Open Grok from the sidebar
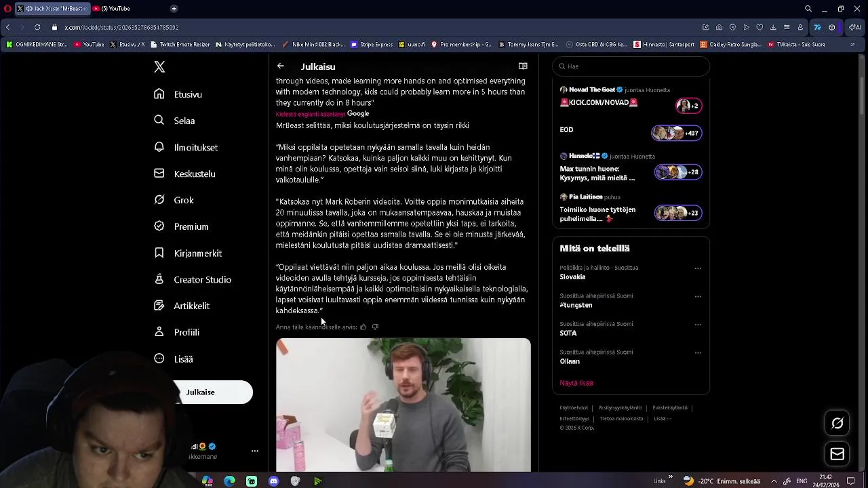The width and height of the screenshot is (868, 488). [174, 200]
